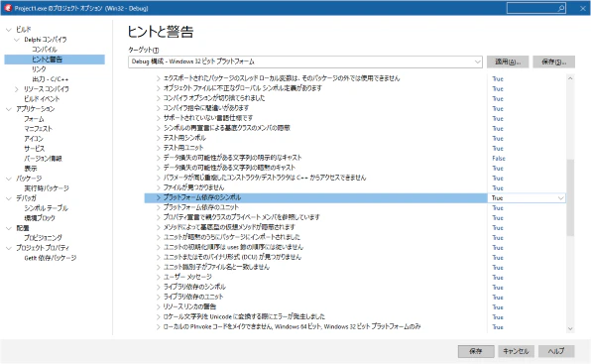This screenshot has width=591, height=364.
Task: Expand the リソース コンパイラ node
Action: tap(17, 89)
